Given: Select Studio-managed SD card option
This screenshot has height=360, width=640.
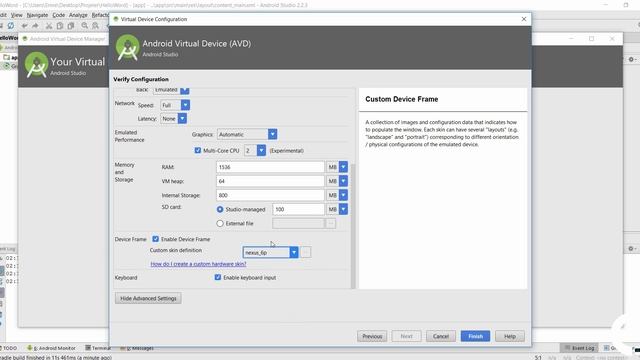Looking at the screenshot, I should point(220,209).
